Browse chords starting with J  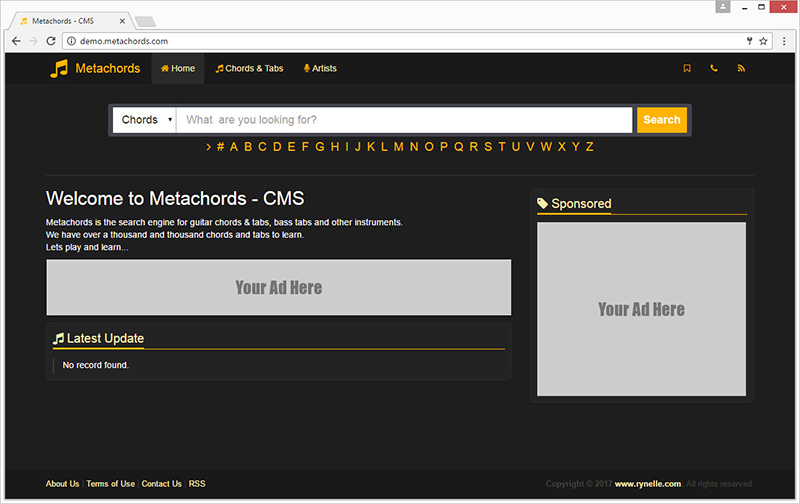(358, 147)
